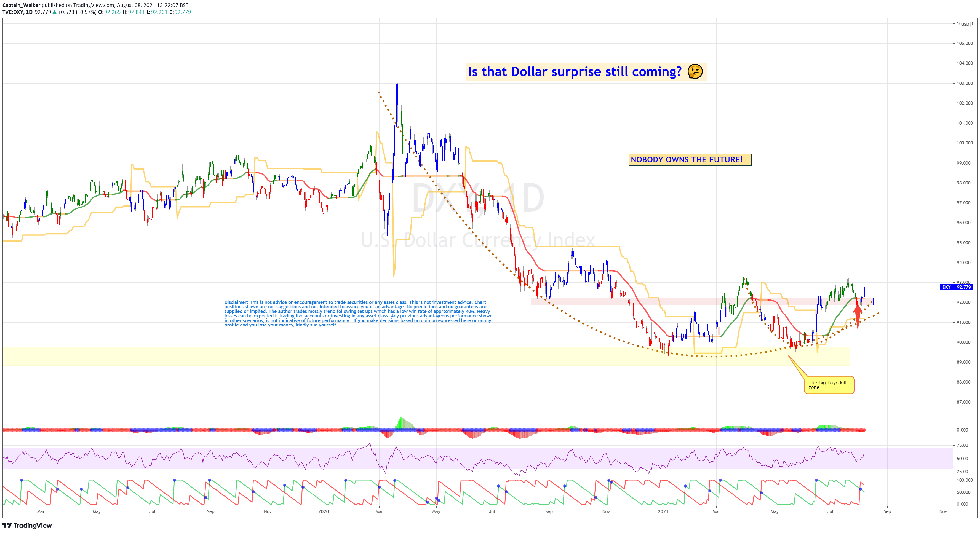Click the 105.000 price axis label
Screen dimensions: 980x533
point(964,43)
